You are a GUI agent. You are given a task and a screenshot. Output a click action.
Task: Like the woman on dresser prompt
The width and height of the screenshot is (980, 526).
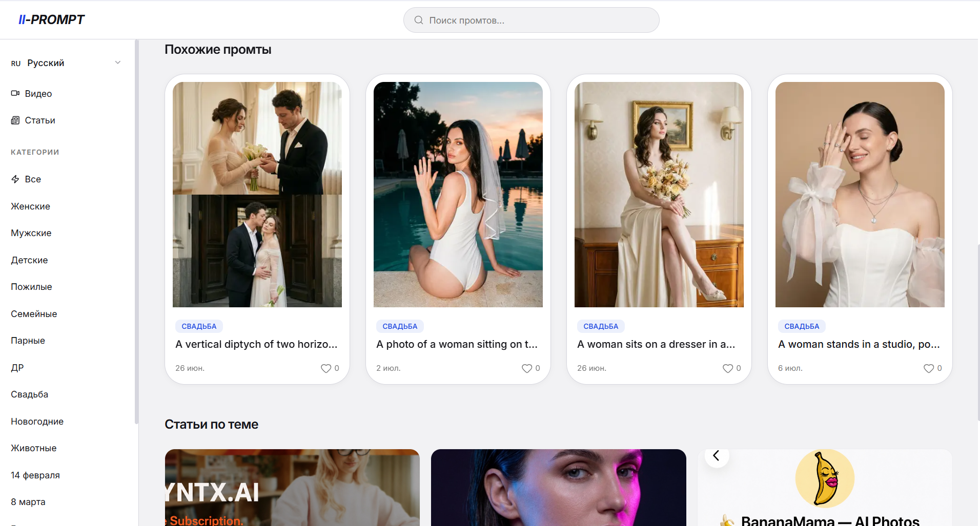[x=728, y=368]
